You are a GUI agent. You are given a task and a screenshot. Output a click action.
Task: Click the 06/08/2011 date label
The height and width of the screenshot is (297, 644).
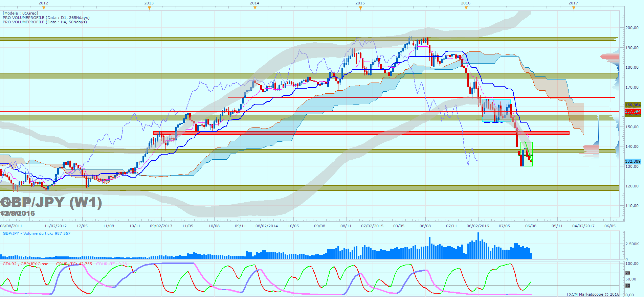coord(11,226)
